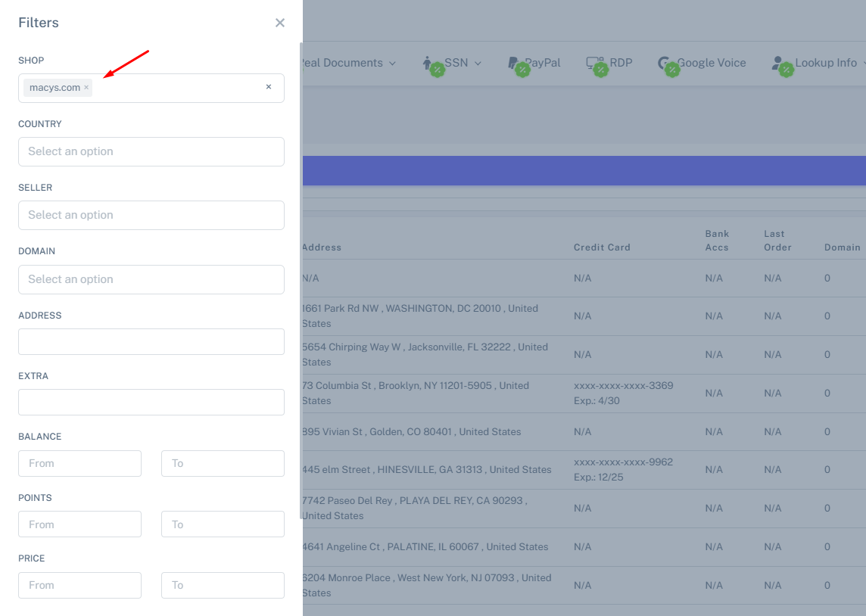Click the Last Order column header
The height and width of the screenshot is (616, 866).
point(777,241)
